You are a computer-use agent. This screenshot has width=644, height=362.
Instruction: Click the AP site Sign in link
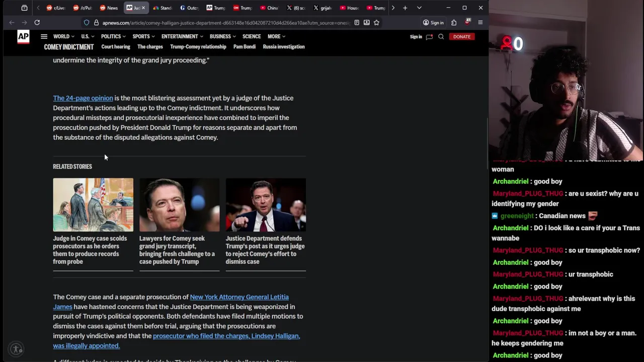(x=416, y=37)
